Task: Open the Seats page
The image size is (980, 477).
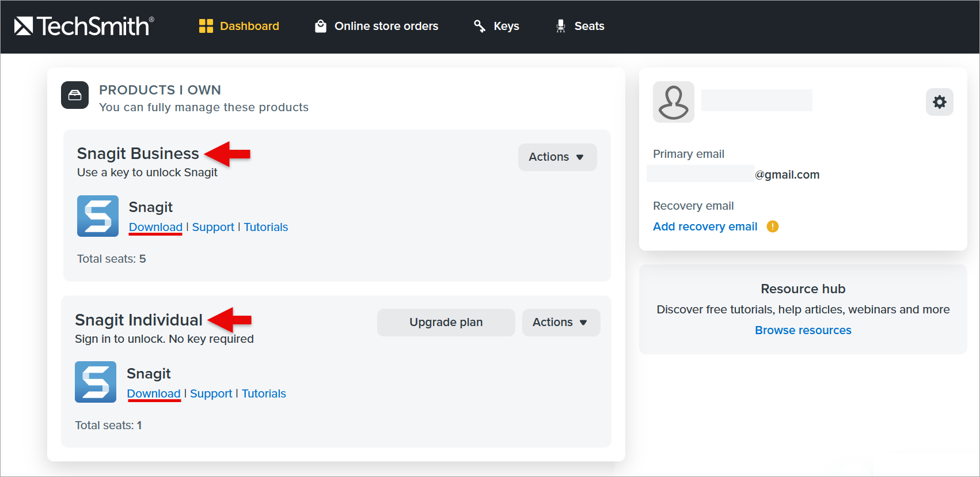Action: point(580,26)
